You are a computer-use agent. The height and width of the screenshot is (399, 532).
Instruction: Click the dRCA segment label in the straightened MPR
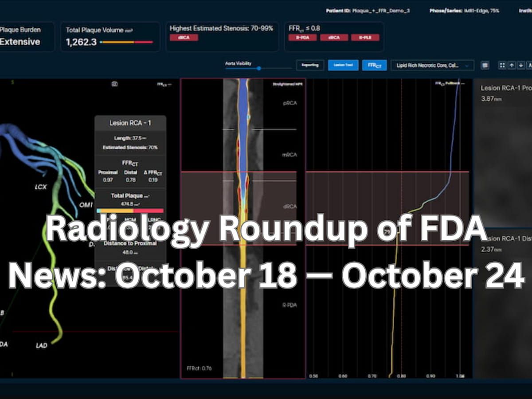click(x=290, y=207)
